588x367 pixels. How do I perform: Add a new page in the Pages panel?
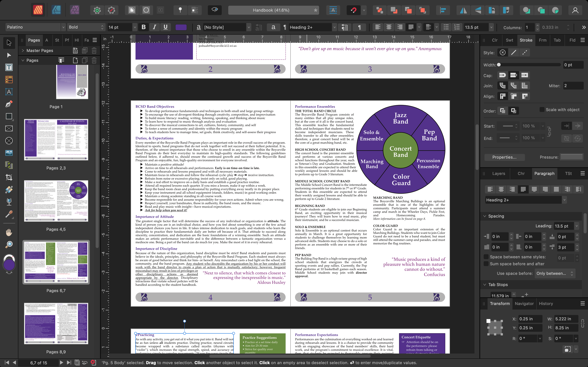coord(75,60)
